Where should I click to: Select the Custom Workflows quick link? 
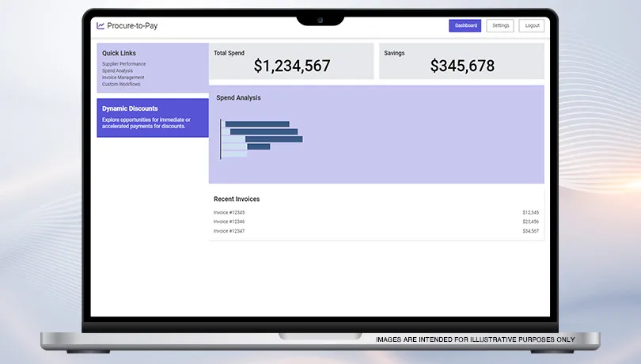pyautogui.click(x=119, y=84)
